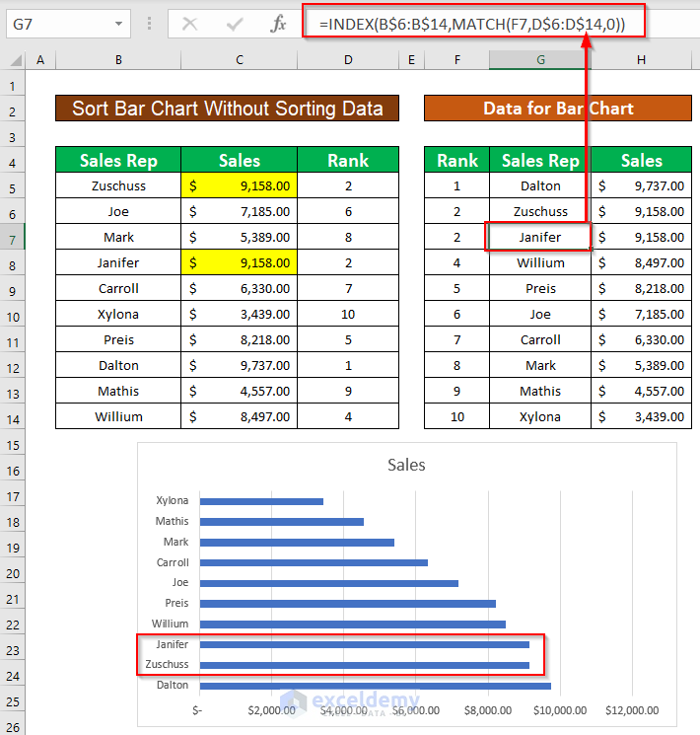700x735 pixels.
Task: Click the $10,000.00 axis label in chart
Action: 560,710
